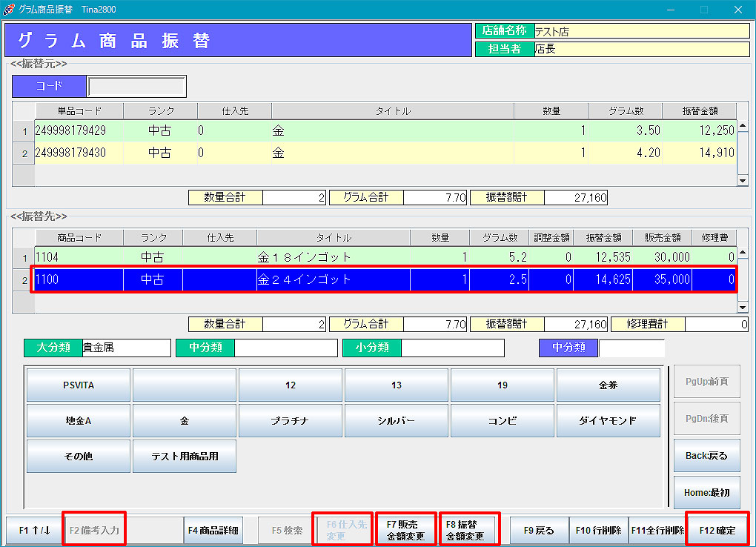
Task: Click the Home:最初 navigation button
Action: click(706, 492)
